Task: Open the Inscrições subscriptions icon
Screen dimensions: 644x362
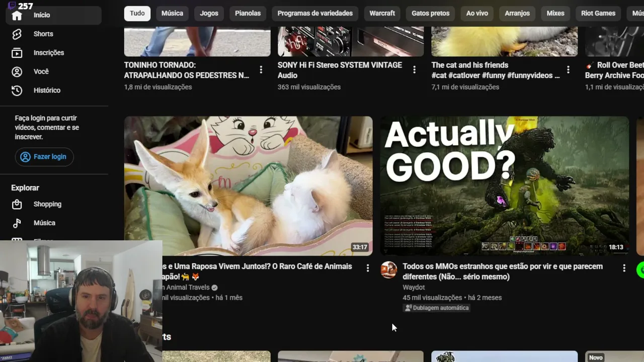Action: tap(17, 53)
